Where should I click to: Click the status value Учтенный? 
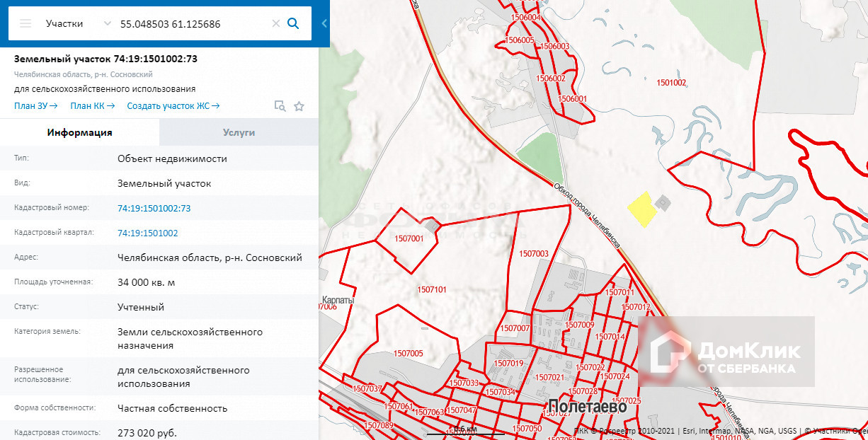coord(141,307)
